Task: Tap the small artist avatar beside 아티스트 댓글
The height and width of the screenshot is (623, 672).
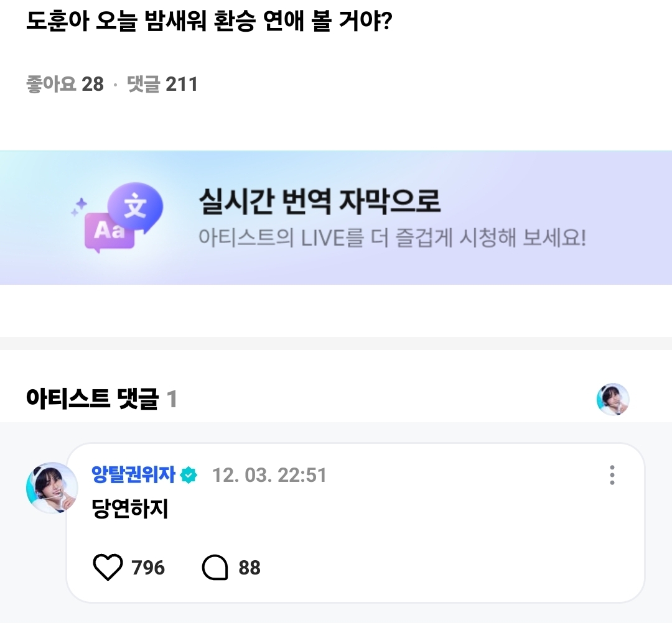Action: click(613, 399)
